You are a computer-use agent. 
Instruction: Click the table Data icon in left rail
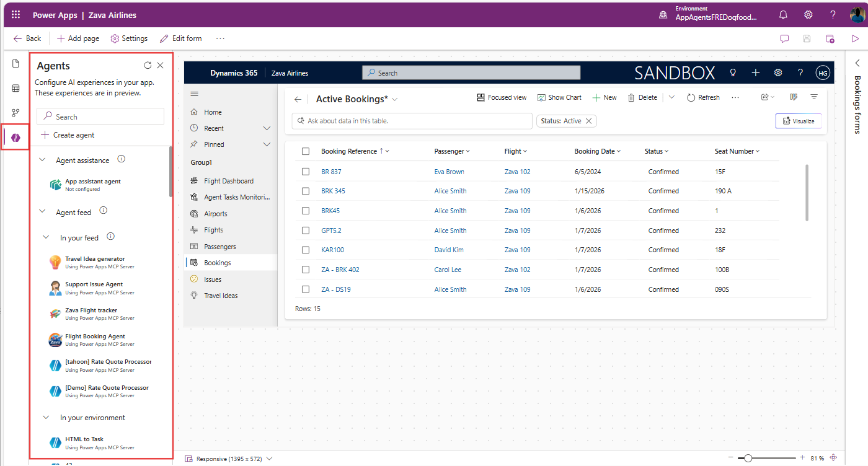click(x=15, y=88)
